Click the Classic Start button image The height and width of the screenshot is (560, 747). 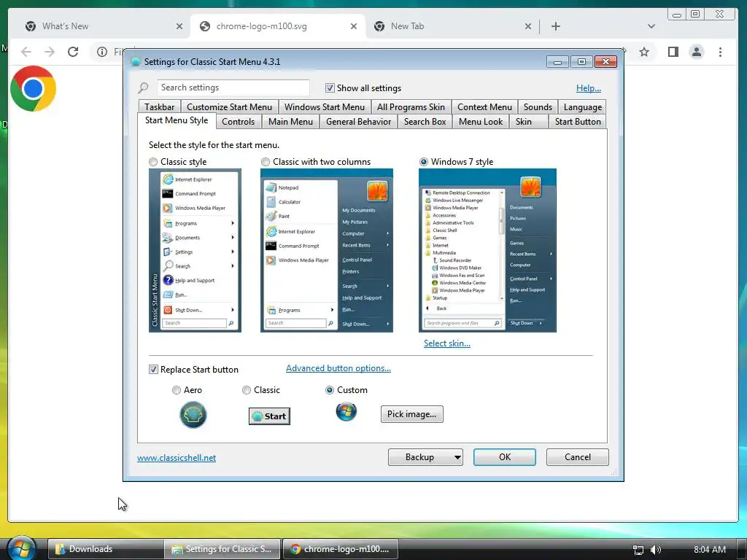click(269, 416)
